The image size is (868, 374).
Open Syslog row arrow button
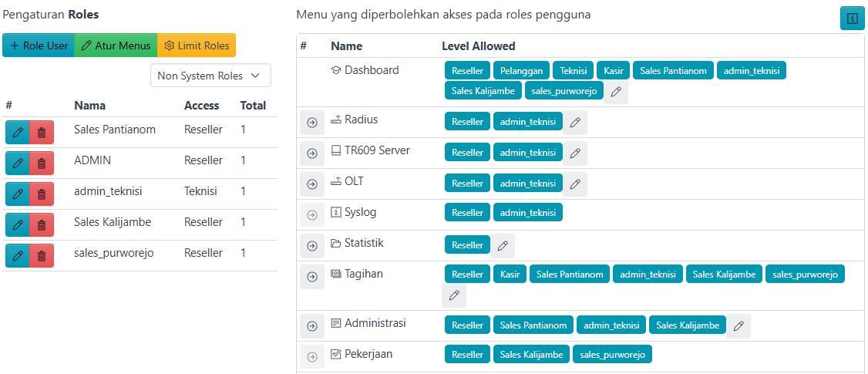tap(311, 215)
